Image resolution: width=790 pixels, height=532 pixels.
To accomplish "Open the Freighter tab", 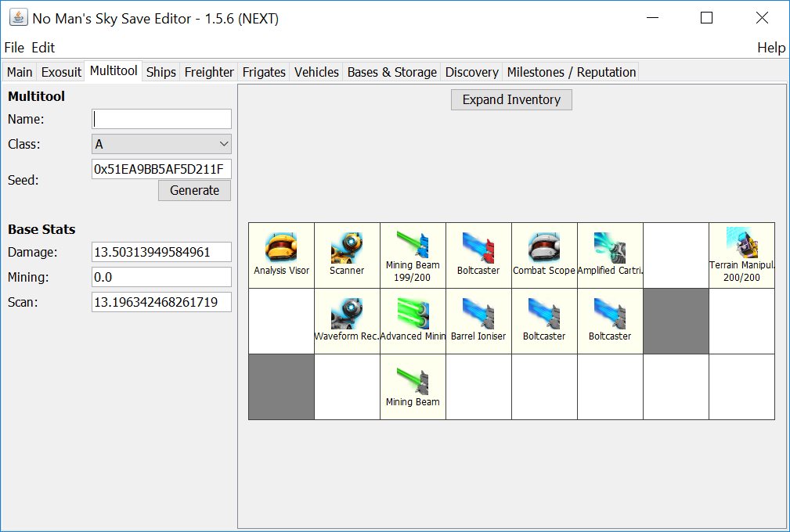I will click(209, 72).
